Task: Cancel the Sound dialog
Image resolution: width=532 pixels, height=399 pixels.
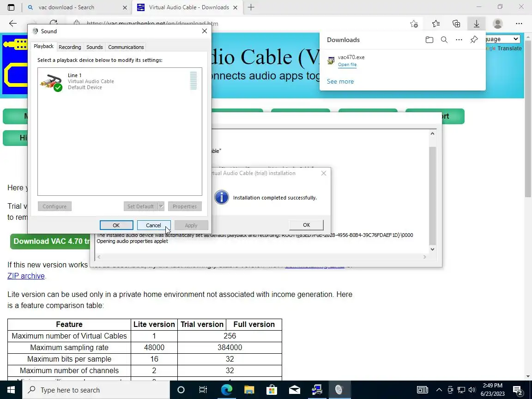Action: coord(154,225)
